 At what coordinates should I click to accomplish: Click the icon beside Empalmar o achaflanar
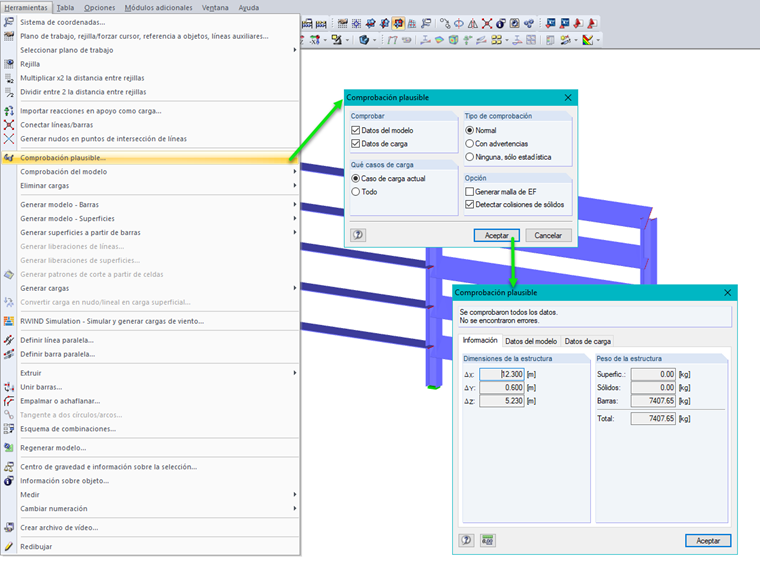(9, 401)
